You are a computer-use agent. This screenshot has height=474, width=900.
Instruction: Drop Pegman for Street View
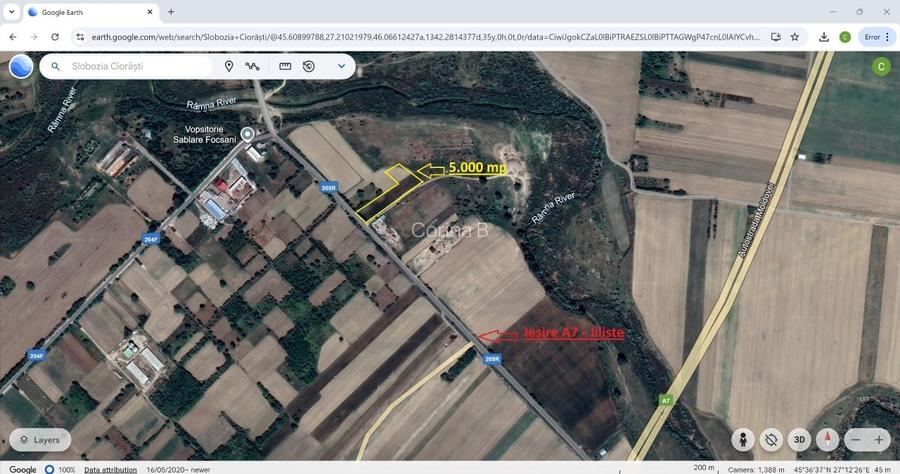point(742,439)
